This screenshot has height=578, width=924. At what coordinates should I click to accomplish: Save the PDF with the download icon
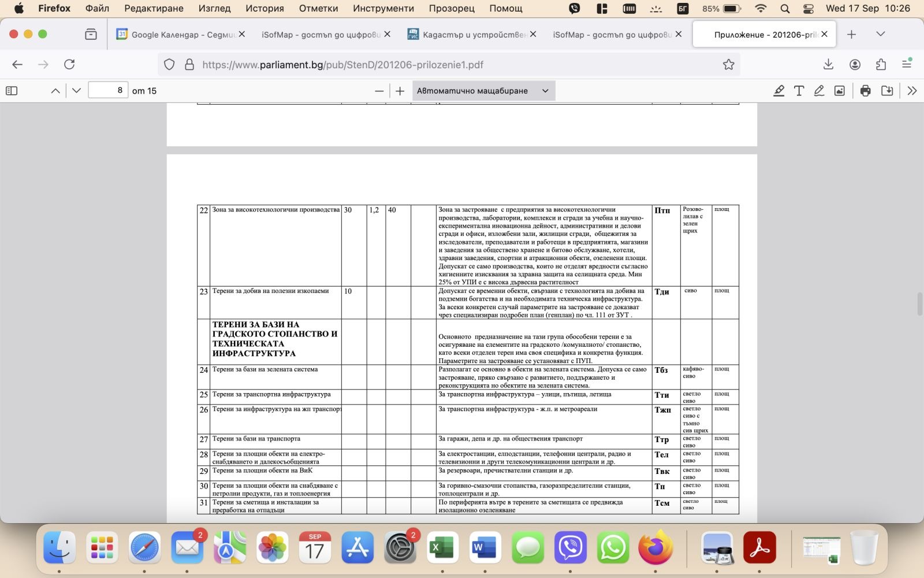(x=887, y=91)
